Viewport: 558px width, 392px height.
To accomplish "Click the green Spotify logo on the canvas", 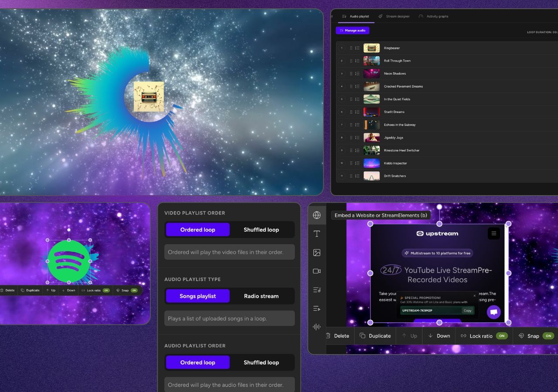I will (x=69, y=261).
